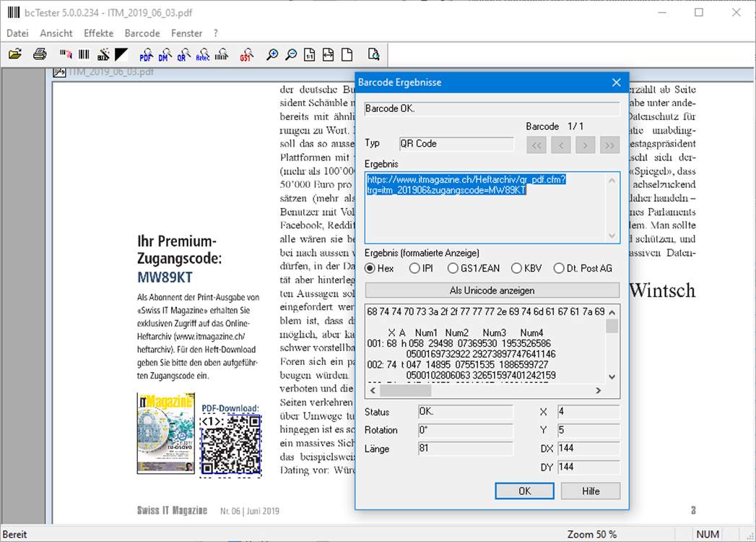Click the IT Magazine cover thumbnail
Viewport: 756px width, 542px height.
coord(166,434)
